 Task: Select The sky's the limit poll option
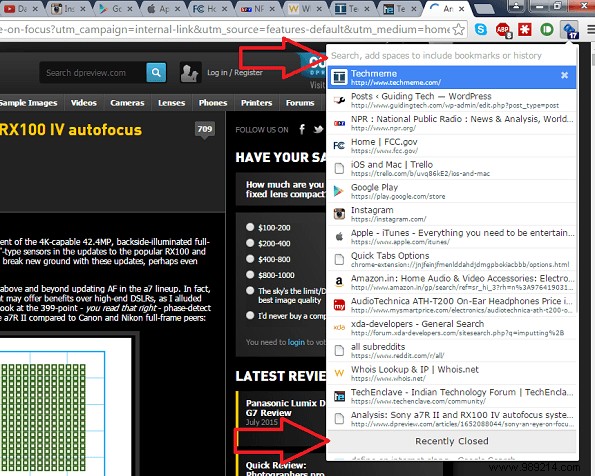pos(250,290)
